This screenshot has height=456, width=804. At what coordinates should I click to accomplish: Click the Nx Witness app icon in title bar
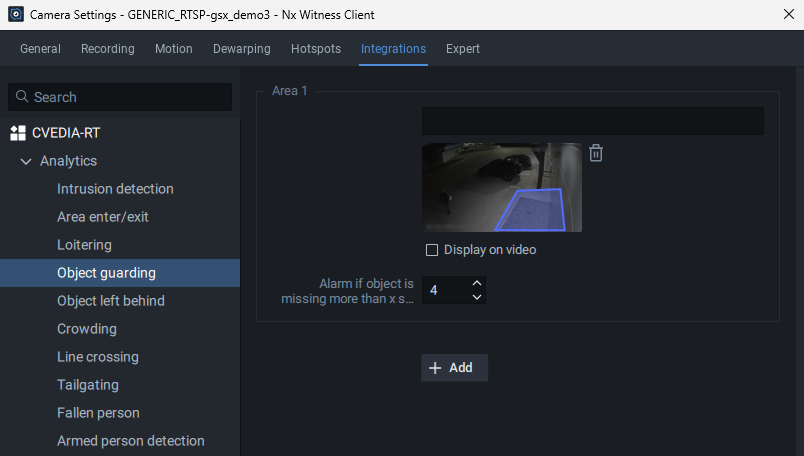[x=15, y=15]
